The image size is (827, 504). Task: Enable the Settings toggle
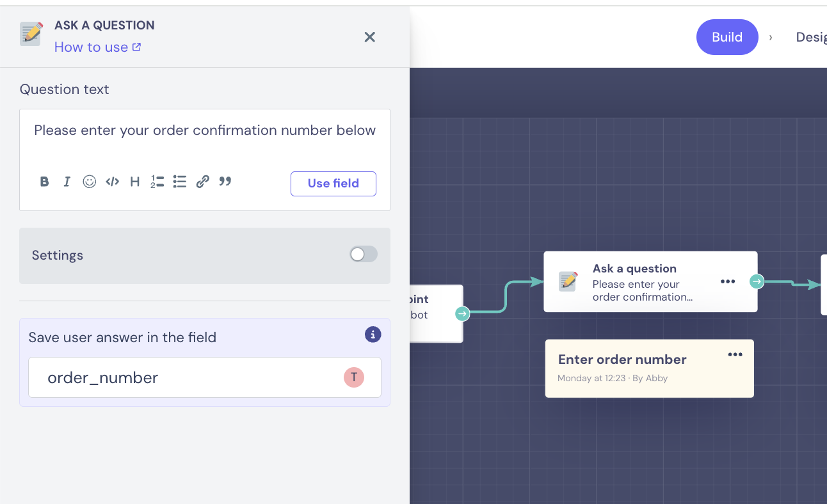click(363, 255)
